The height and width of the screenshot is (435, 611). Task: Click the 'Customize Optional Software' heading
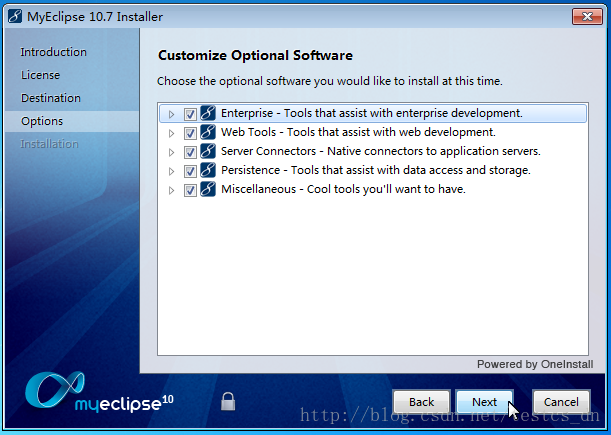coord(255,55)
